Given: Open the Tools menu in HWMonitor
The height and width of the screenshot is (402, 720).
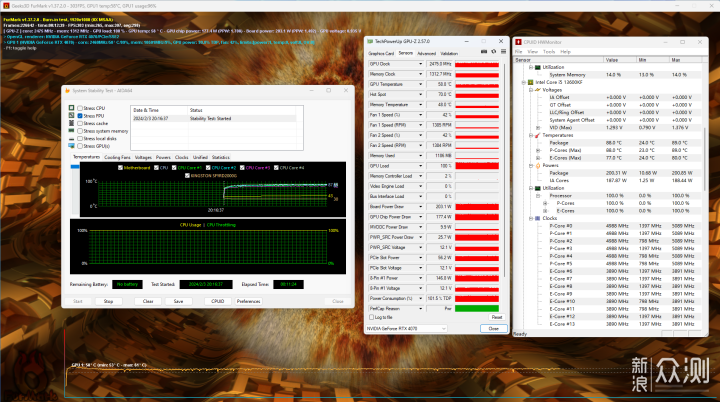Looking at the screenshot, I should pyautogui.click(x=549, y=51).
